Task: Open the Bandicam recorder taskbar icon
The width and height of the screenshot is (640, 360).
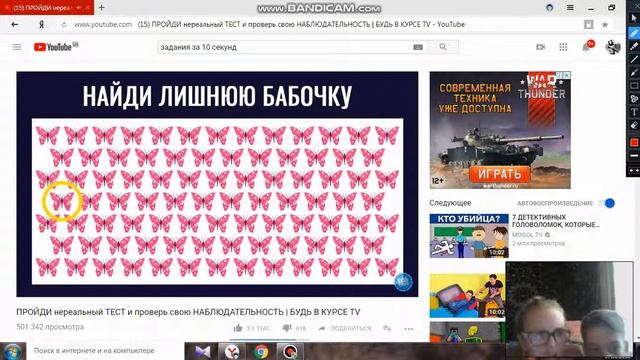Action: [x=290, y=351]
